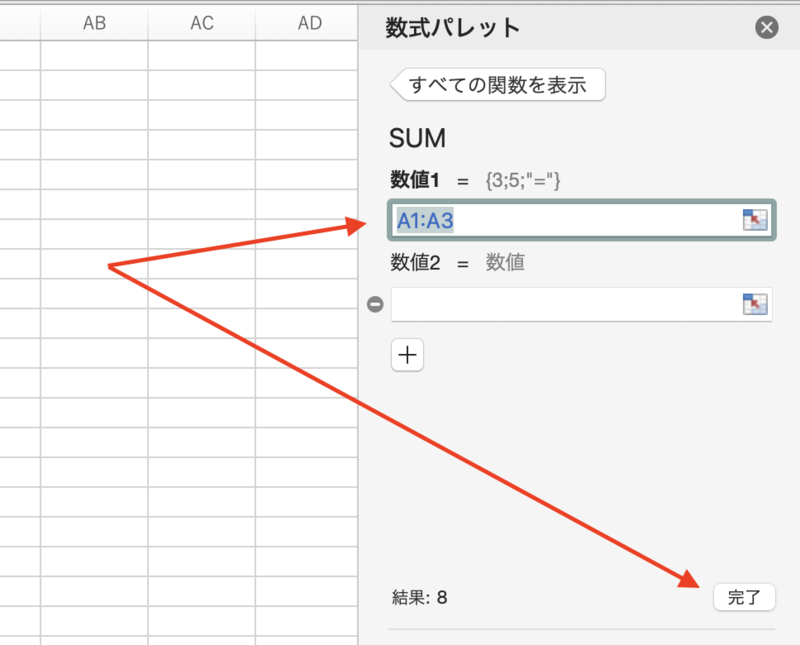Select the AD column header
The height and width of the screenshot is (645, 800).
tap(307, 23)
